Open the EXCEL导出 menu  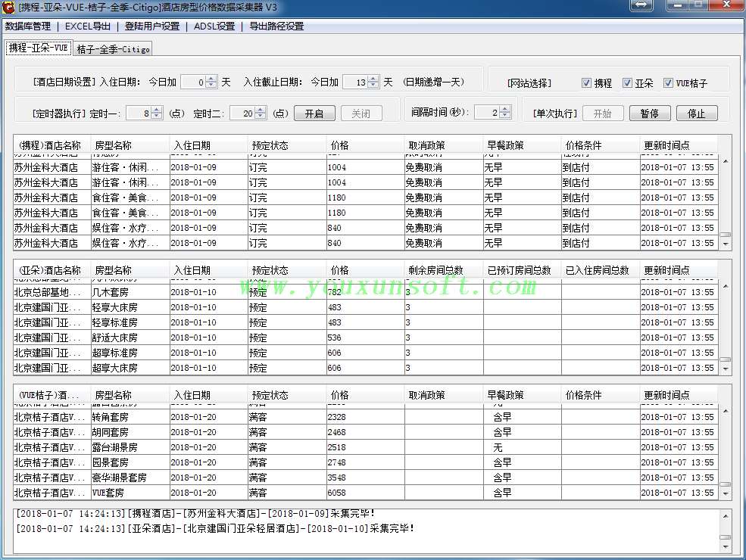(x=88, y=26)
